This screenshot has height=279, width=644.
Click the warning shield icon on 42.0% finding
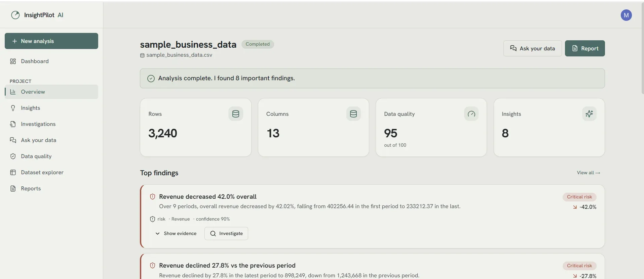[x=152, y=197]
